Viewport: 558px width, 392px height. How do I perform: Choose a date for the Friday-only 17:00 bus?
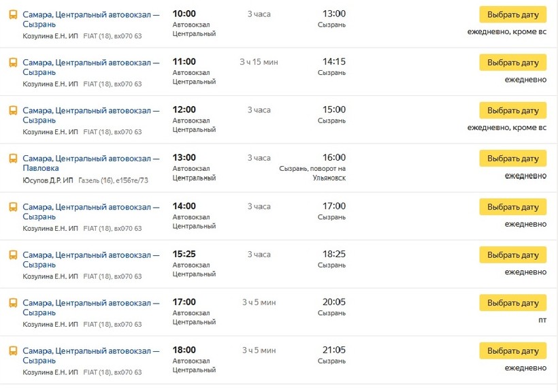512,303
